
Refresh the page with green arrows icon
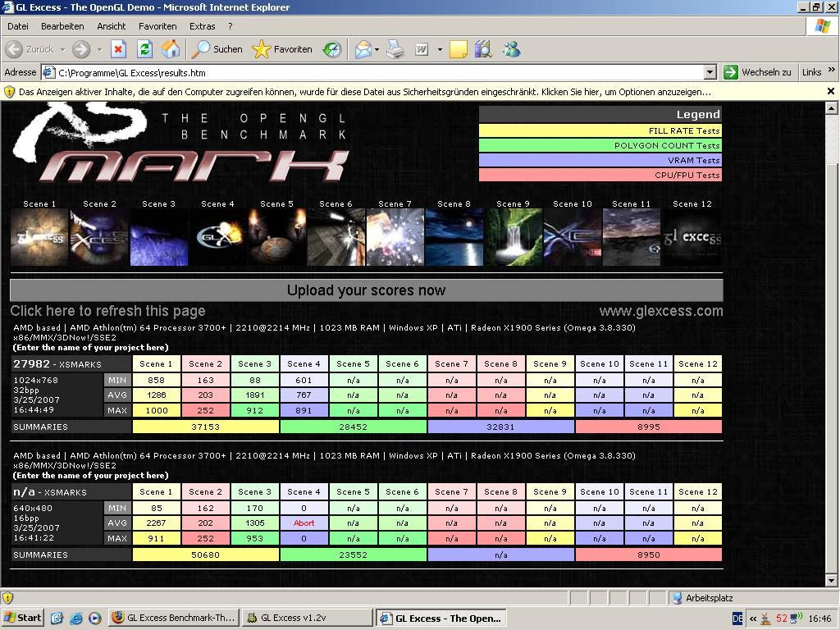(144, 49)
